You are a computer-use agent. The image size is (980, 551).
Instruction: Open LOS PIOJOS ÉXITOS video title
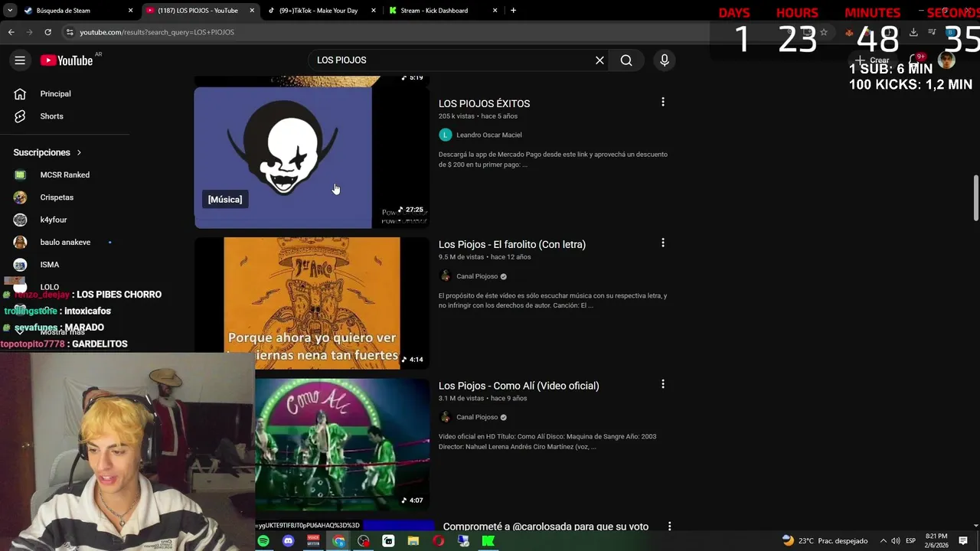click(484, 103)
